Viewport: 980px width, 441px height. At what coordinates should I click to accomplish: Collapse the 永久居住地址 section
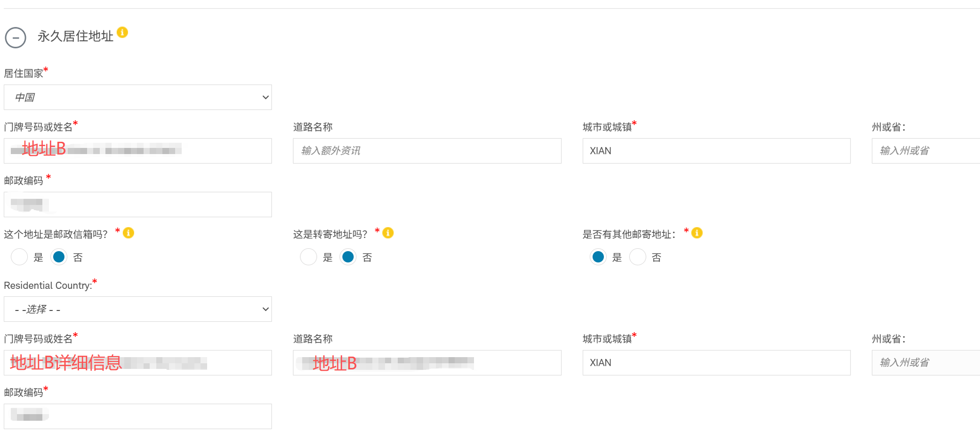coord(16,38)
